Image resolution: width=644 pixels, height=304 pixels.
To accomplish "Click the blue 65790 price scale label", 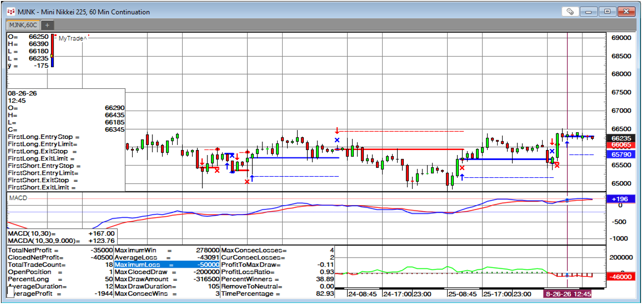I will click(x=621, y=155).
